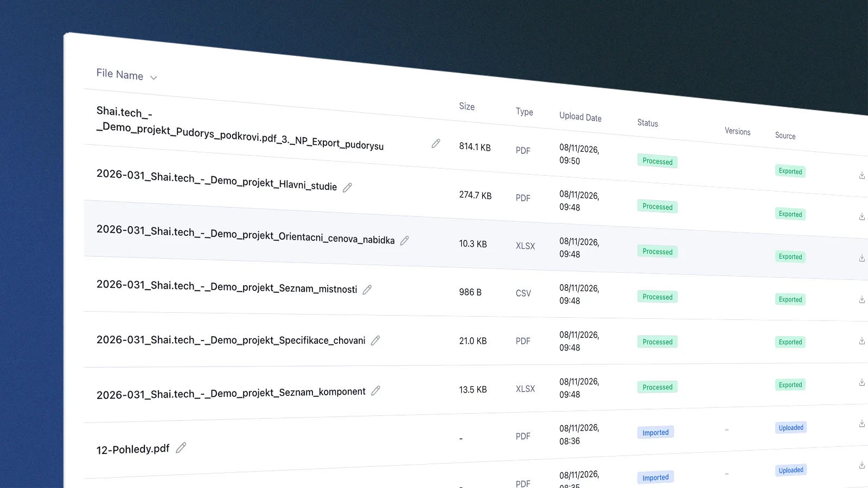Click Exported source badge of Hlavni_studie row
The height and width of the screenshot is (488, 868).
coord(790,214)
